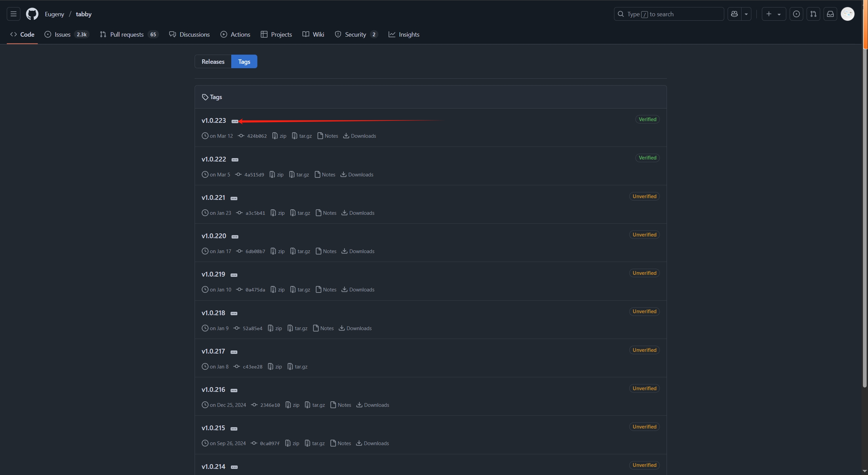Screen dimensions: 868x475
Task: Open the hamburger navigation menu
Action: 14,14
